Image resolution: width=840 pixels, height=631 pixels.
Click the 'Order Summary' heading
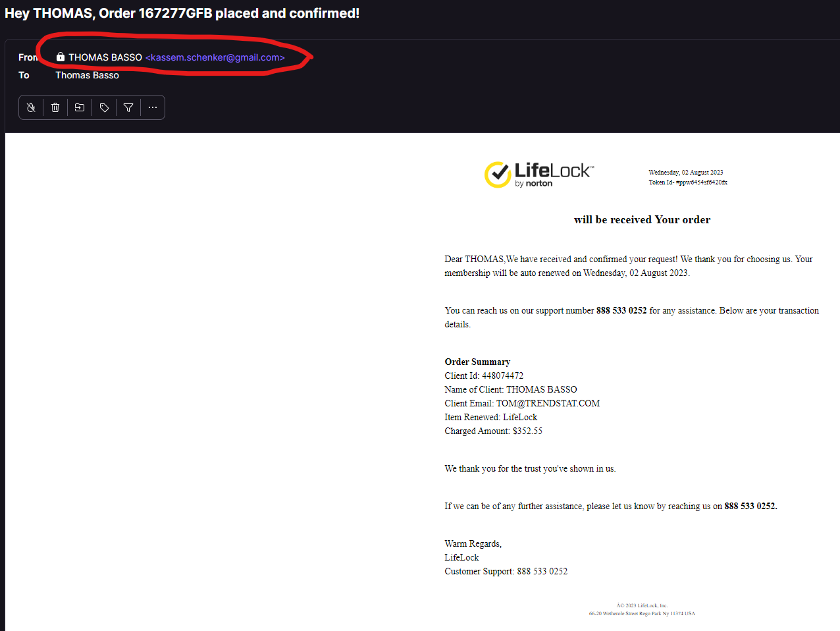pyautogui.click(x=477, y=362)
